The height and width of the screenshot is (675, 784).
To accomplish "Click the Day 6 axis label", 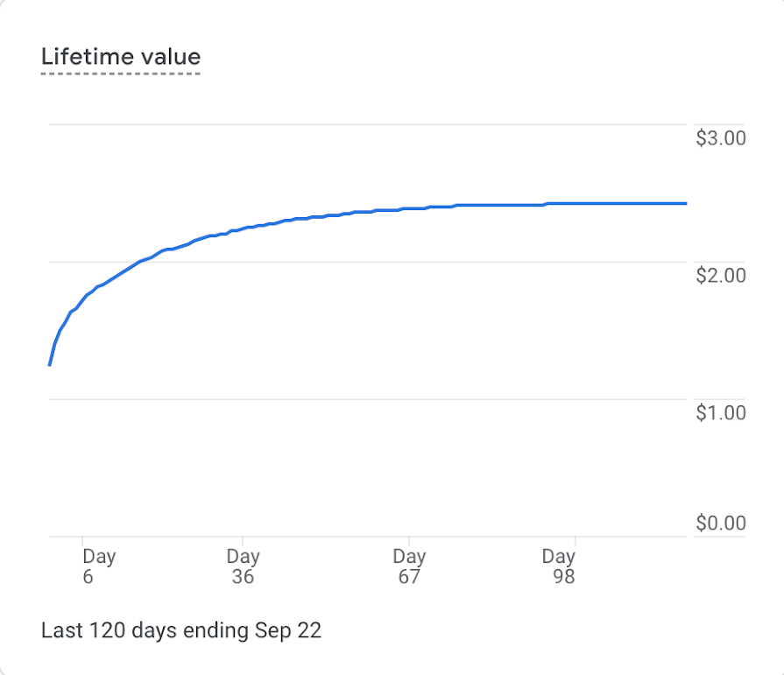I will 98,566.
